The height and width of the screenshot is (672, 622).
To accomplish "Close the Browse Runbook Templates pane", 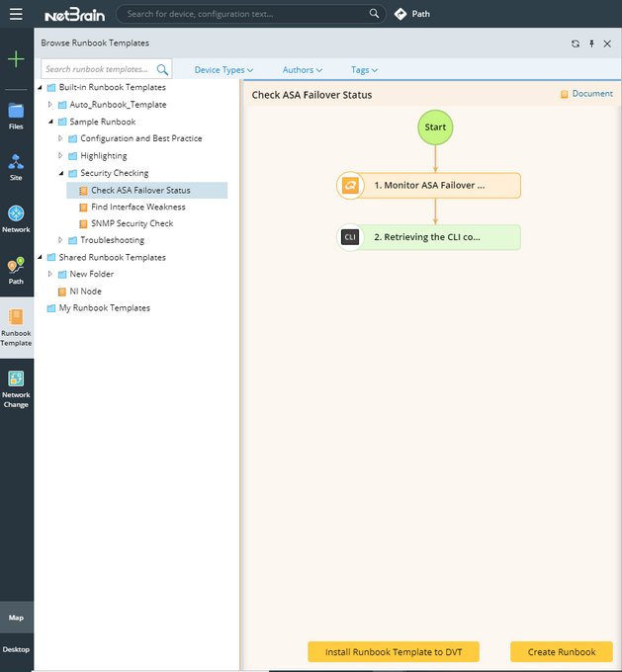I will [607, 43].
